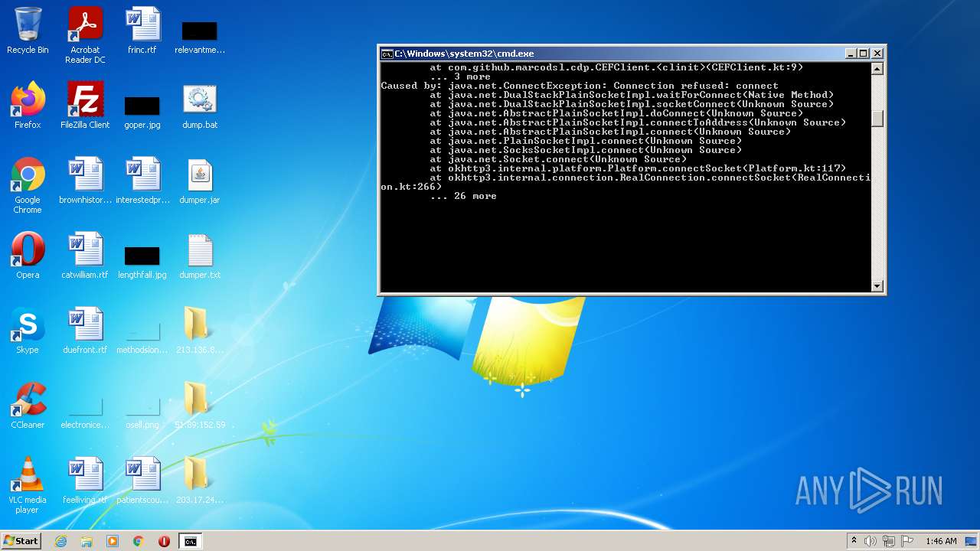The image size is (980, 551).
Task: Click the '... 26 more' line
Action: click(x=463, y=196)
